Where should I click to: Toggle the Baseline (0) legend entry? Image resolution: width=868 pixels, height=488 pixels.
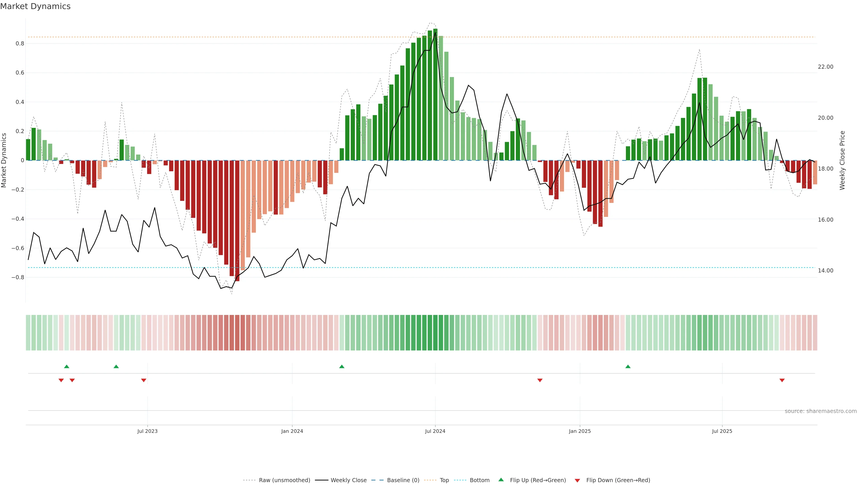pyautogui.click(x=403, y=480)
